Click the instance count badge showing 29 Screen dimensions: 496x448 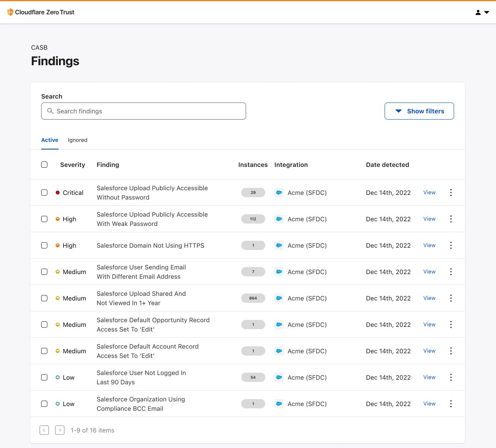coord(253,193)
